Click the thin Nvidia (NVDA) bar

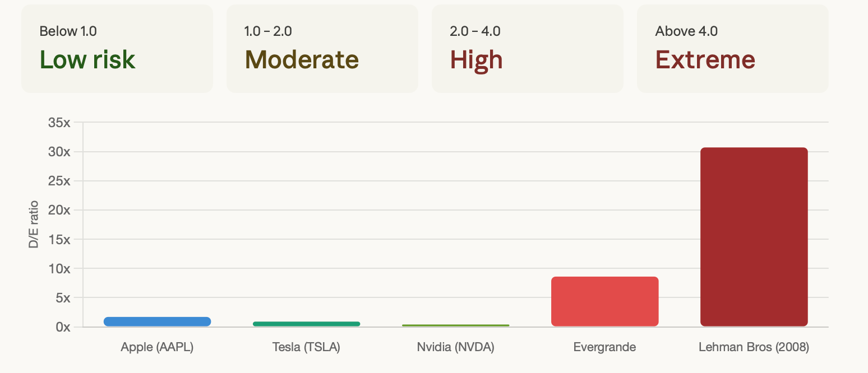coord(456,325)
